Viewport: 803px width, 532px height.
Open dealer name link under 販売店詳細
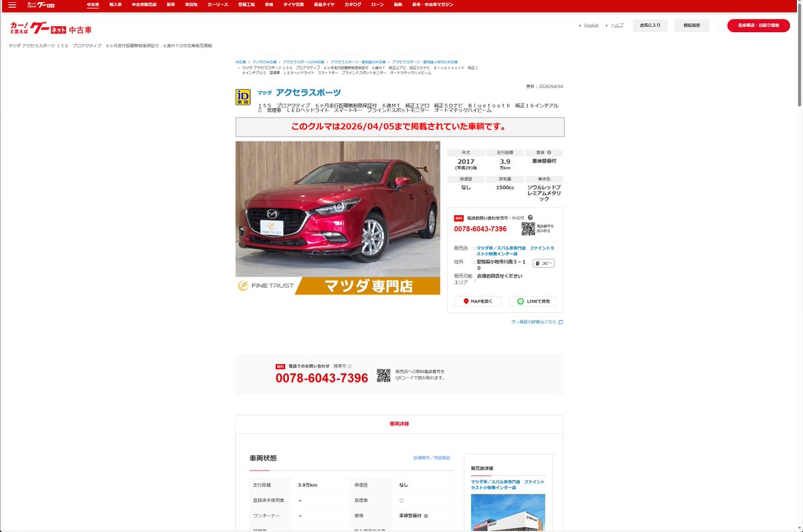(508, 484)
